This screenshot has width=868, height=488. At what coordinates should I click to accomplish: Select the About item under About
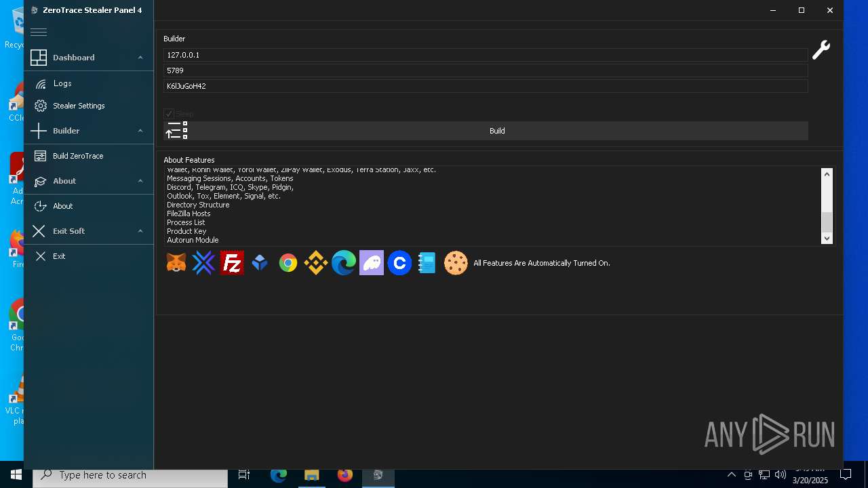point(89,206)
